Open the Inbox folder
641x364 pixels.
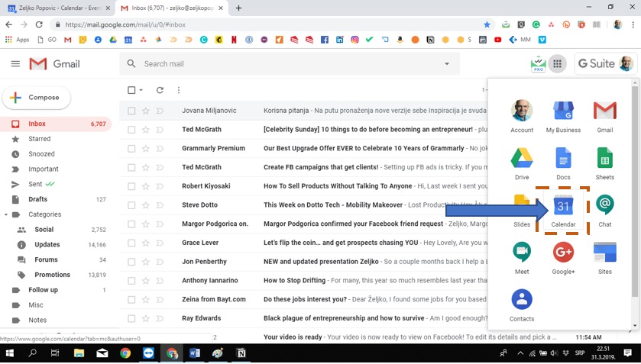point(56,124)
